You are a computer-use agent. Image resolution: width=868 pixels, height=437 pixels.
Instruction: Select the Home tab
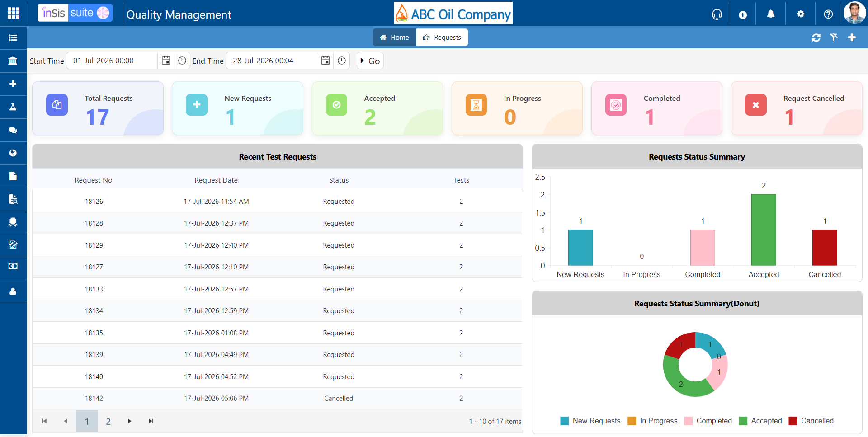395,38
